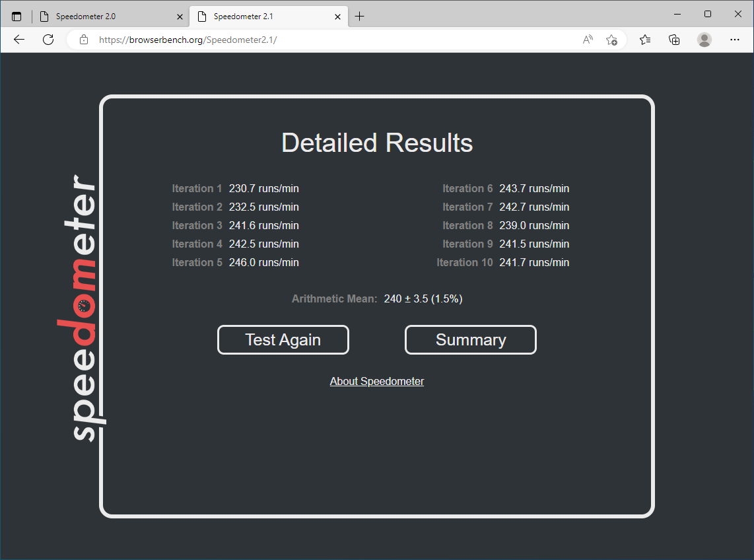Open the Collections icon
This screenshot has height=560, width=754.
coord(674,40)
